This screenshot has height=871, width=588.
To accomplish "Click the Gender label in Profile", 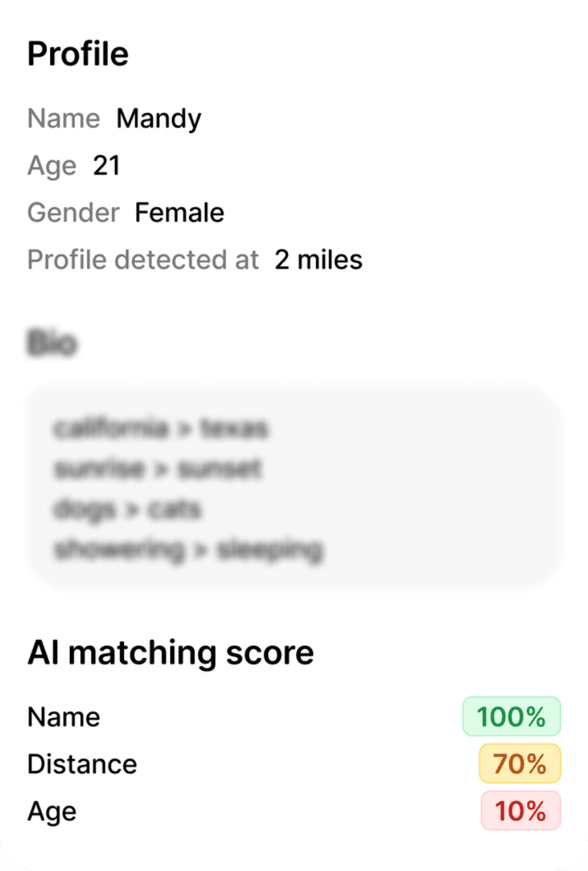I will [73, 213].
